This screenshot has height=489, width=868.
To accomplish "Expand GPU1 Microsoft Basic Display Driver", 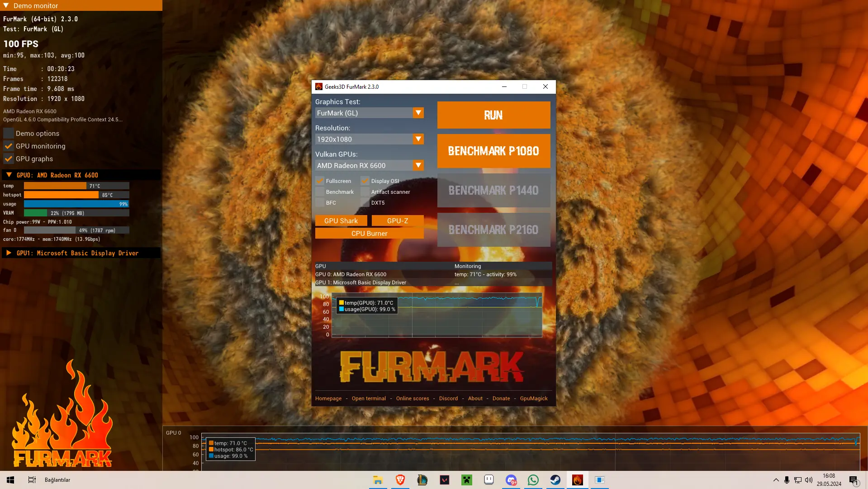I will (x=9, y=253).
